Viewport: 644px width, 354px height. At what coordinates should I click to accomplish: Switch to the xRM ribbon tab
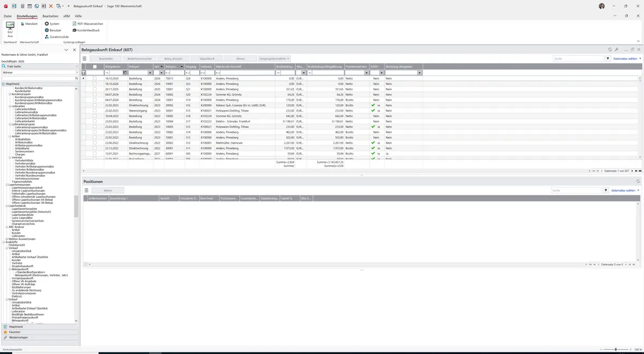point(67,16)
